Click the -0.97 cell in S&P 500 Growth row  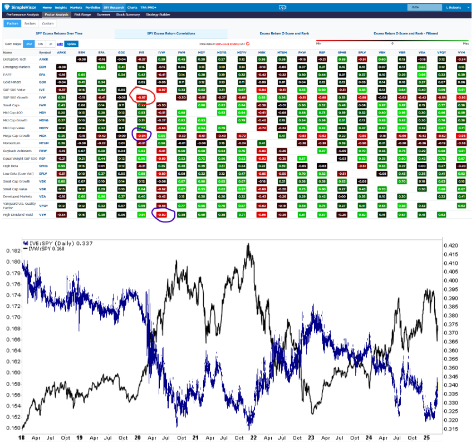click(142, 97)
